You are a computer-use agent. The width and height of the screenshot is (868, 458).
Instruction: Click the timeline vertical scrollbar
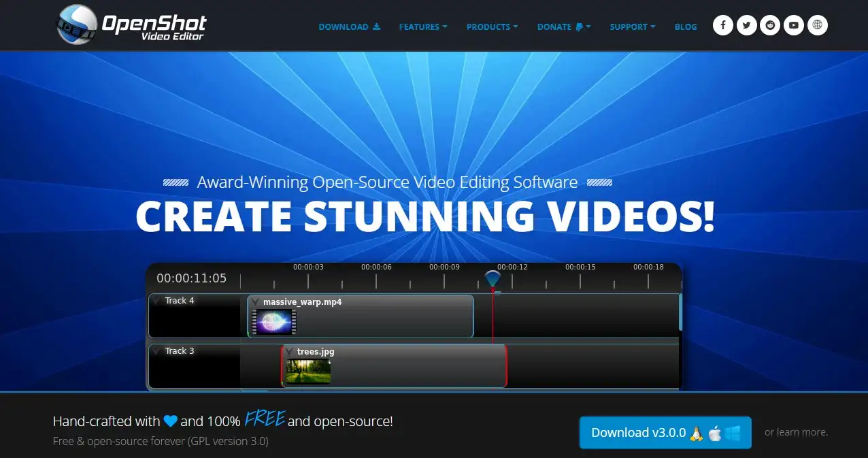680,312
